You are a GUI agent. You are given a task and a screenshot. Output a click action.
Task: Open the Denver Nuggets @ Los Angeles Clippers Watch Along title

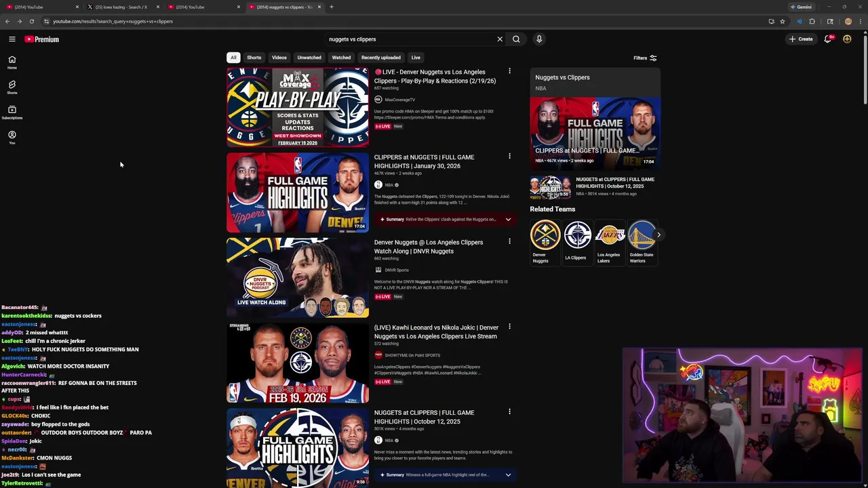(429, 247)
